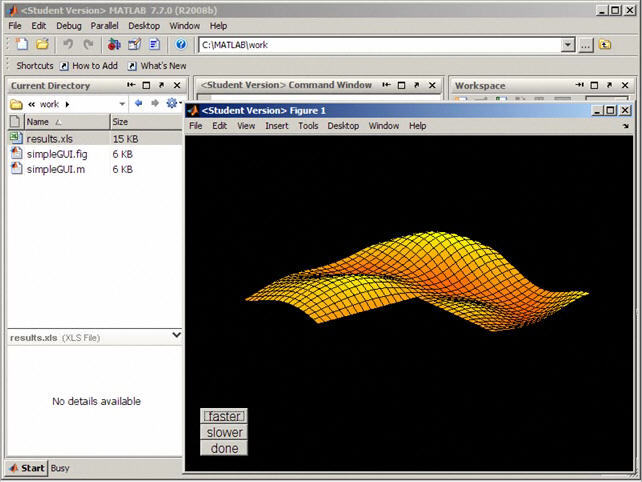Open the Figure 1 Window menu

coord(384,126)
